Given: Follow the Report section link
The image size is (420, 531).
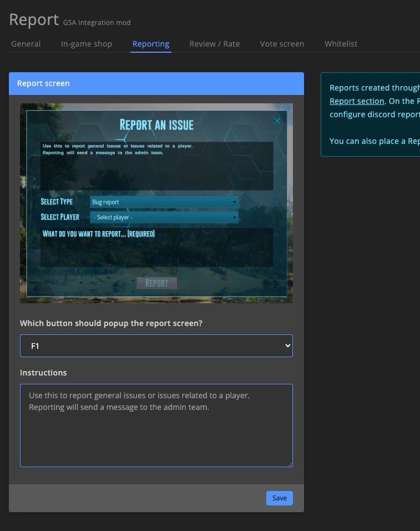Looking at the screenshot, I should [x=357, y=101].
